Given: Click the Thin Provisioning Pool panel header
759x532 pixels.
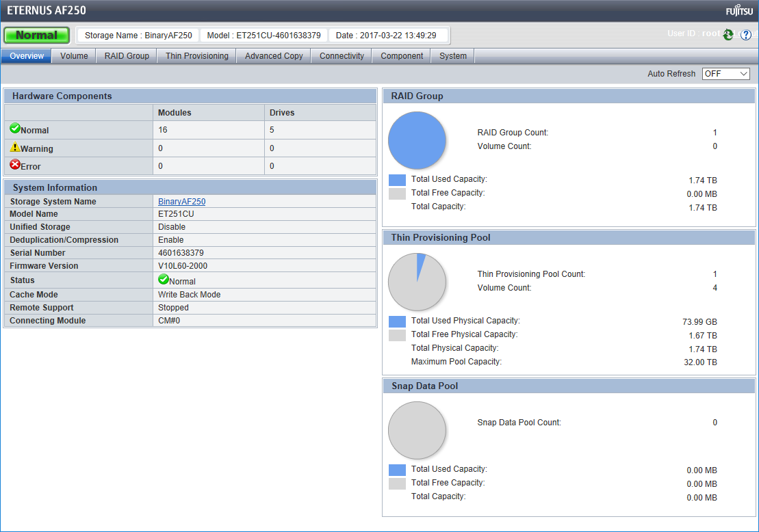Looking at the screenshot, I should (569, 237).
